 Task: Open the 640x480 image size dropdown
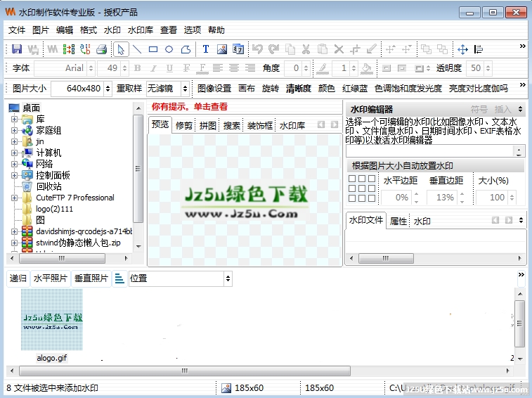[108, 89]
